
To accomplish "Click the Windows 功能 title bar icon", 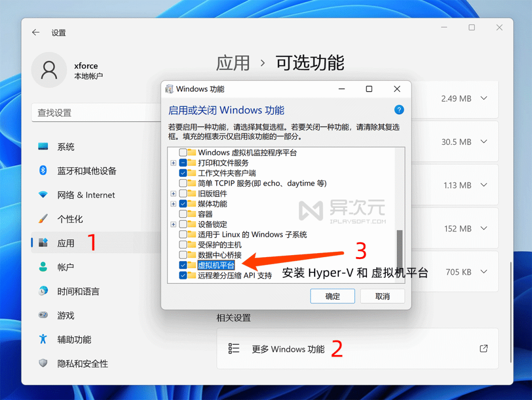I will coord(169,89).
